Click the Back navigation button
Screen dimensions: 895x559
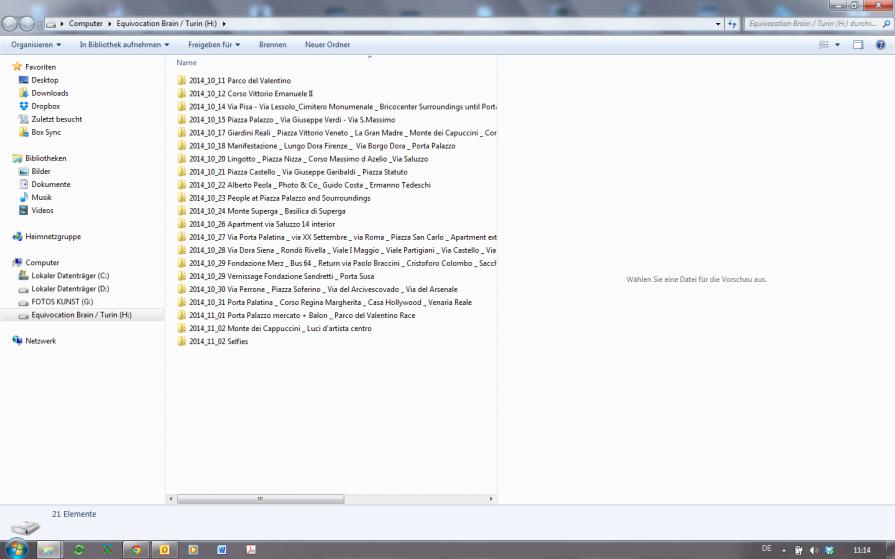click(x=10, y=23)
